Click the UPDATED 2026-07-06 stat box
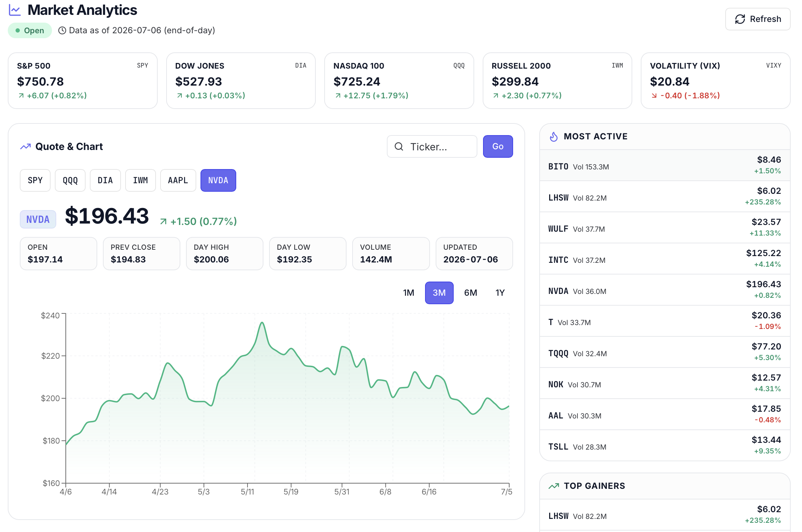This screenshot has height=532, width=802. [474, 254]
